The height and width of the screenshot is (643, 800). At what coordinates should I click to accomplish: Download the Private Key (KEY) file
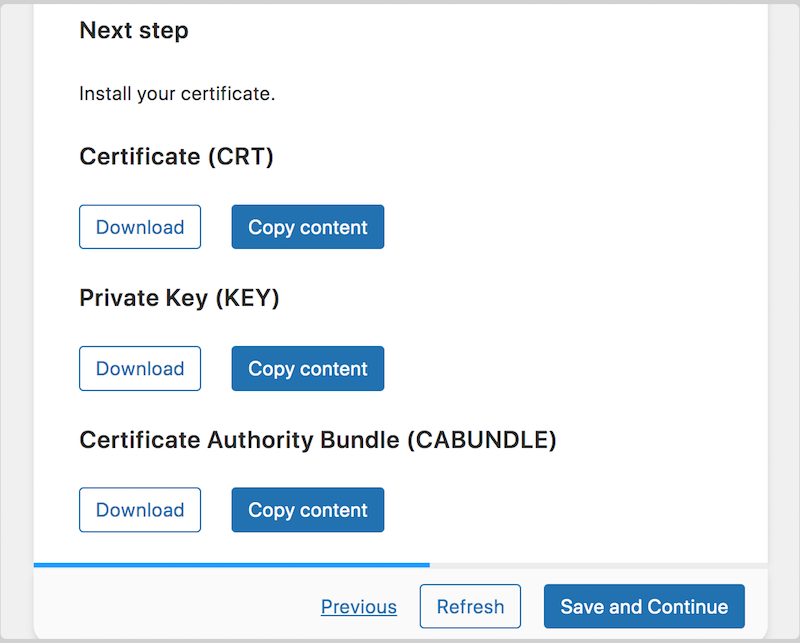click(139, 368)
